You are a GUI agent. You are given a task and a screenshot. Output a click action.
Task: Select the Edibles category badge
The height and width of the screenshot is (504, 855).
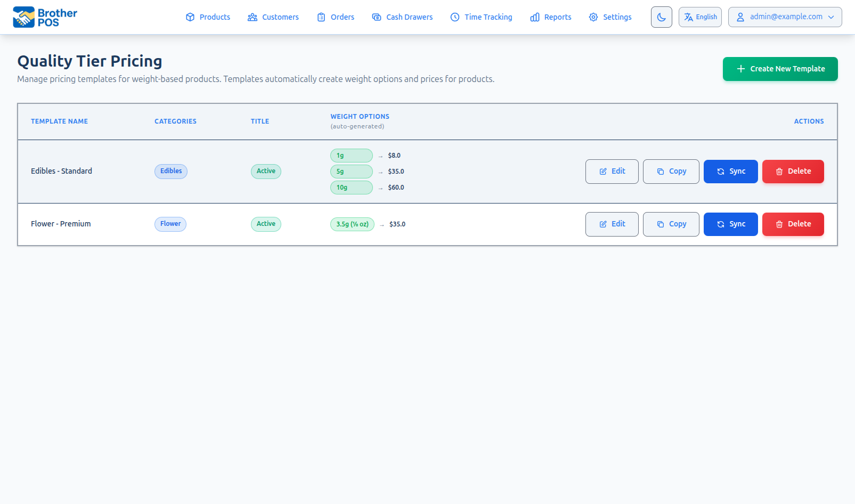coord(170,171)
